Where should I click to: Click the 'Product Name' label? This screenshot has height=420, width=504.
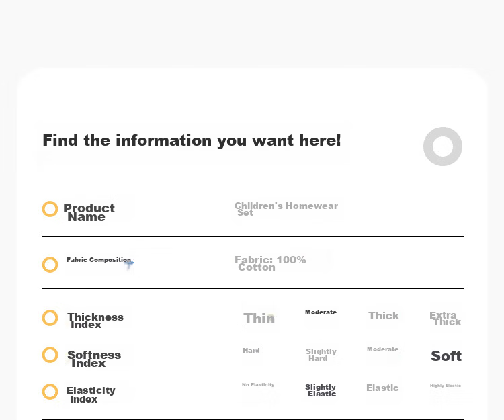tap(89, 212)
